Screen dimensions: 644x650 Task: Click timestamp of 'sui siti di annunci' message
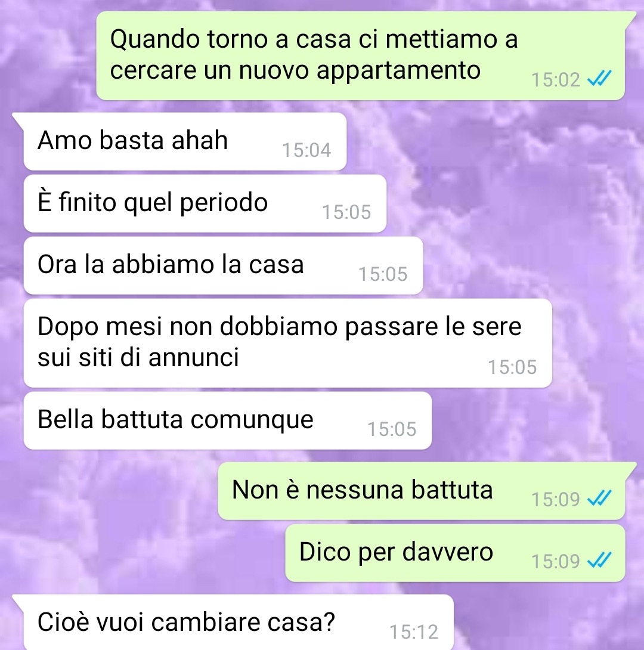tap(512, 367)
